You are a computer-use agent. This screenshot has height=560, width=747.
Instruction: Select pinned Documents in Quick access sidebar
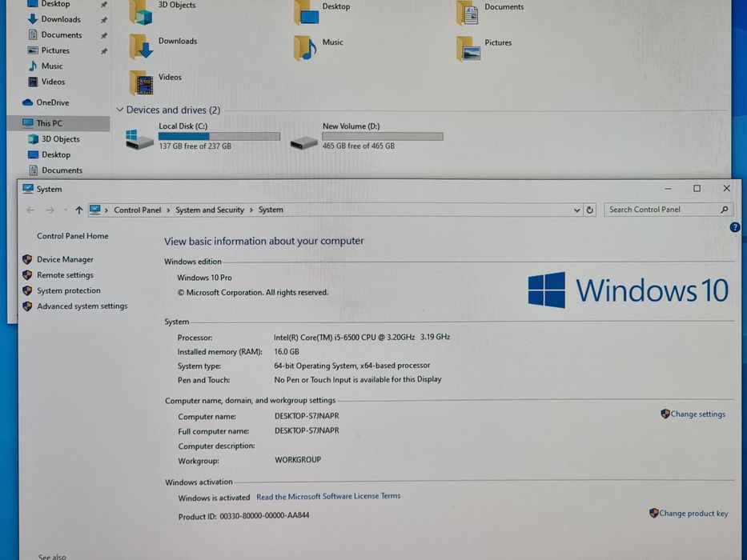coord(62,34)
